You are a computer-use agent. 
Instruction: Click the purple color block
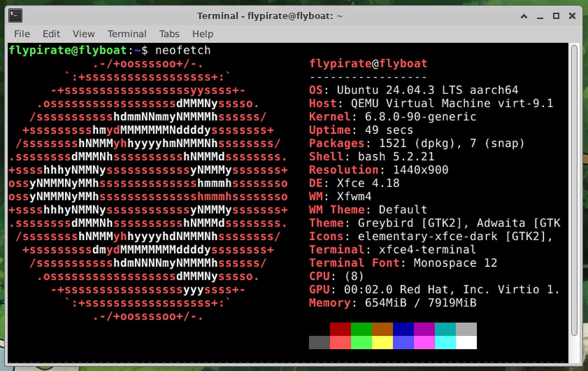424,329
